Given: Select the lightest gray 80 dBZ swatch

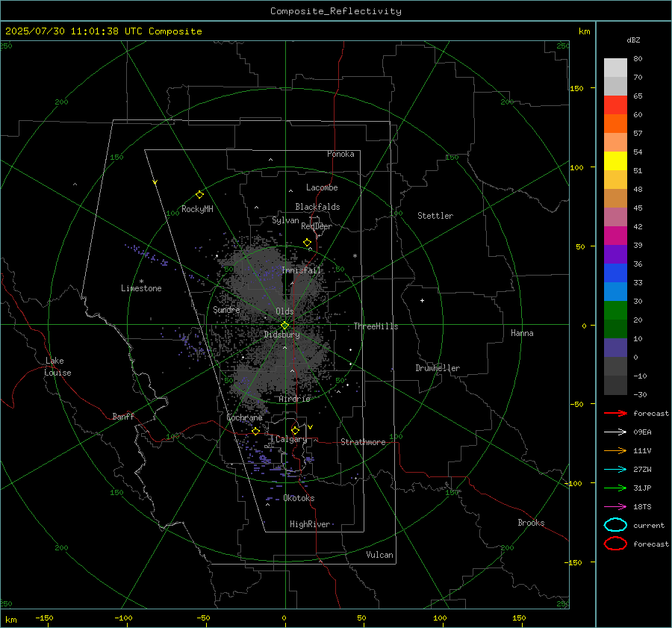Looking at the screenshot, I should point(615,67).
